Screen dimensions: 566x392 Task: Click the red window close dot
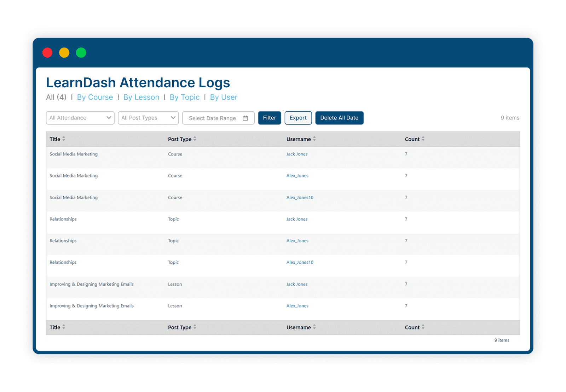(47, 53)
